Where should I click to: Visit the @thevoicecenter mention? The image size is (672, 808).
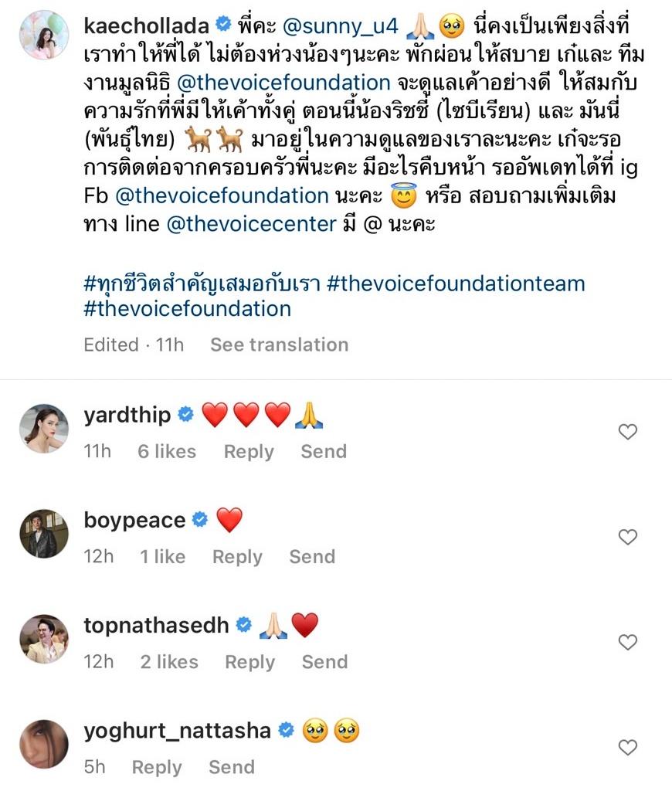251,224
